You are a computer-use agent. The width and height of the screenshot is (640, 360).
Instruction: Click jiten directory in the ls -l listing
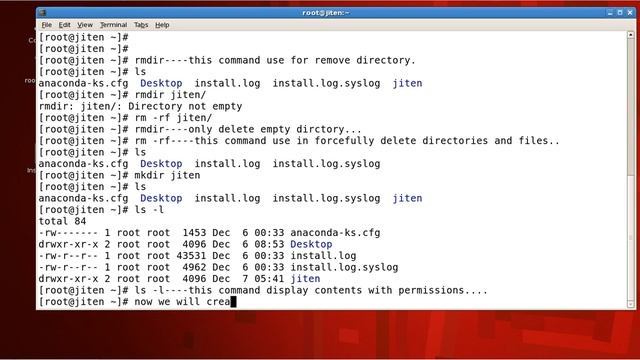[305, 279]
